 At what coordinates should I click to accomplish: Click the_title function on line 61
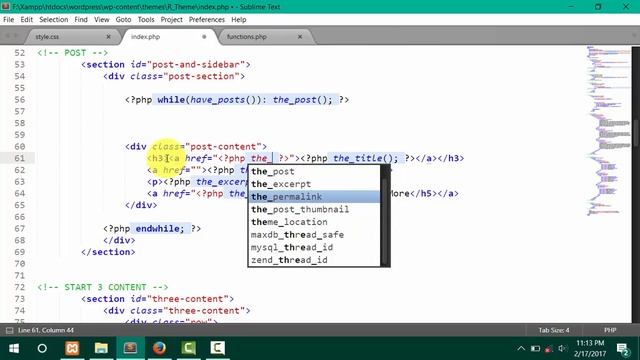(357, 158)
